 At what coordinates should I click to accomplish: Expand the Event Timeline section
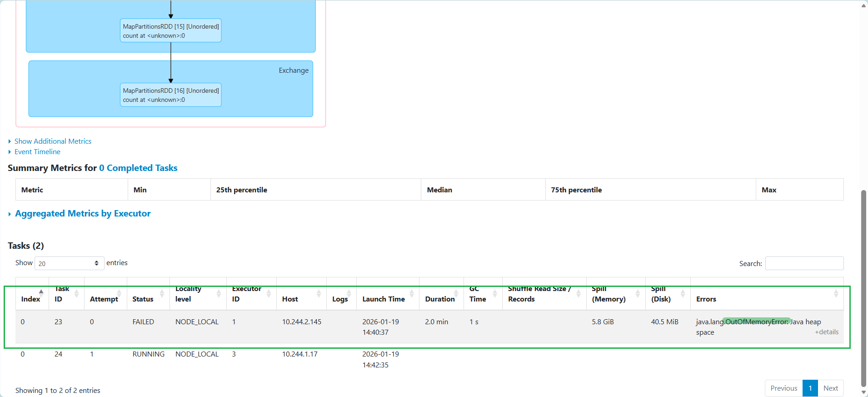pos(37,152)
